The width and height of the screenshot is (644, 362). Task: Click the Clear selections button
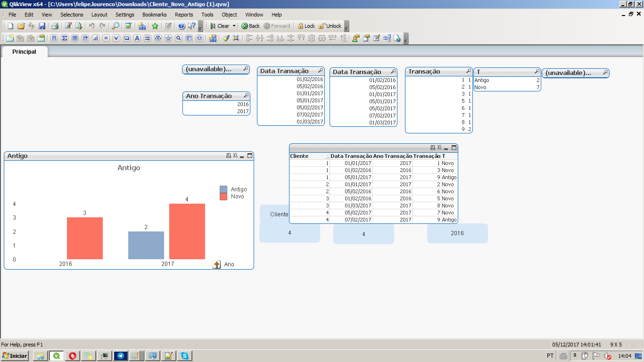coord(220,26)
